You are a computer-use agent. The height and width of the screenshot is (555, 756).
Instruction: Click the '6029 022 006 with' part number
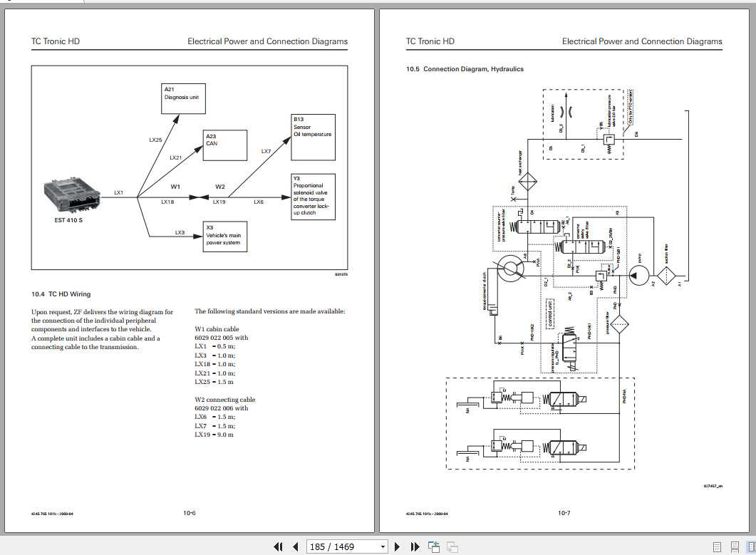click(x=222, y=408)
